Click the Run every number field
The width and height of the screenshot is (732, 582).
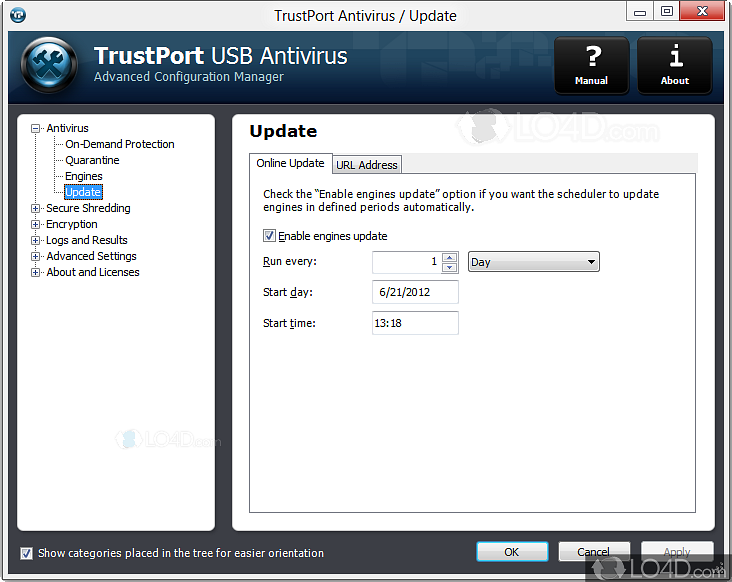[407, 262]
